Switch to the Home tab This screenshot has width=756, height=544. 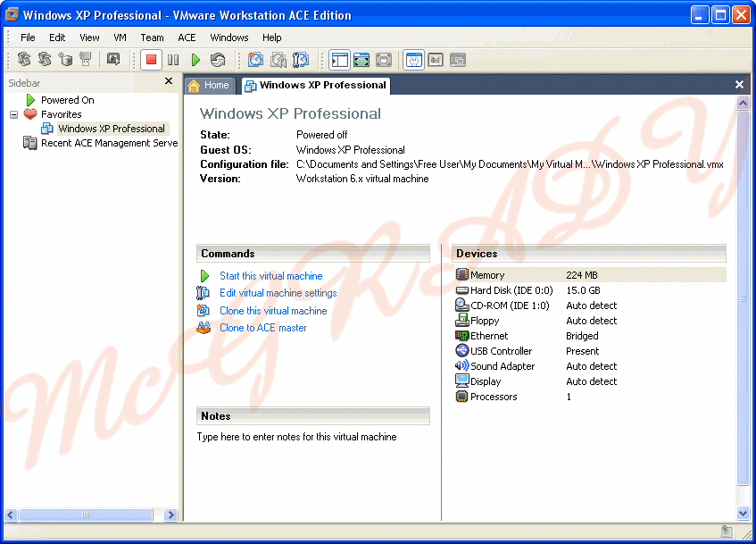[209, 85]
